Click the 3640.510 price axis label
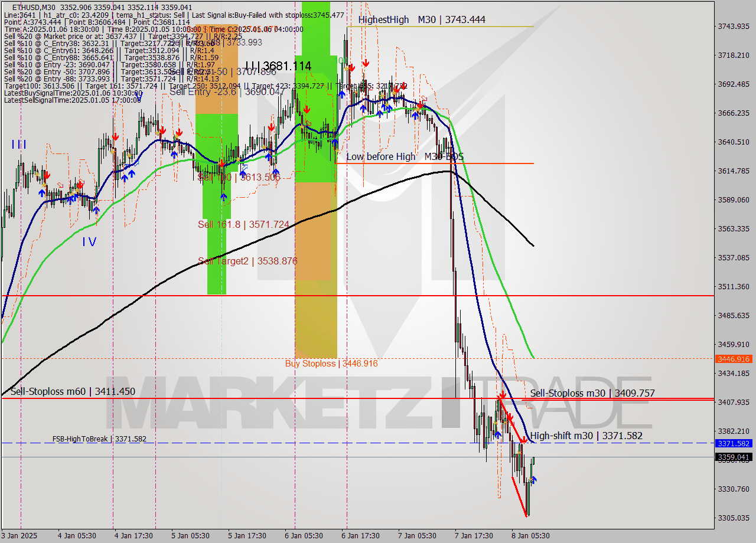 (734, 142)
